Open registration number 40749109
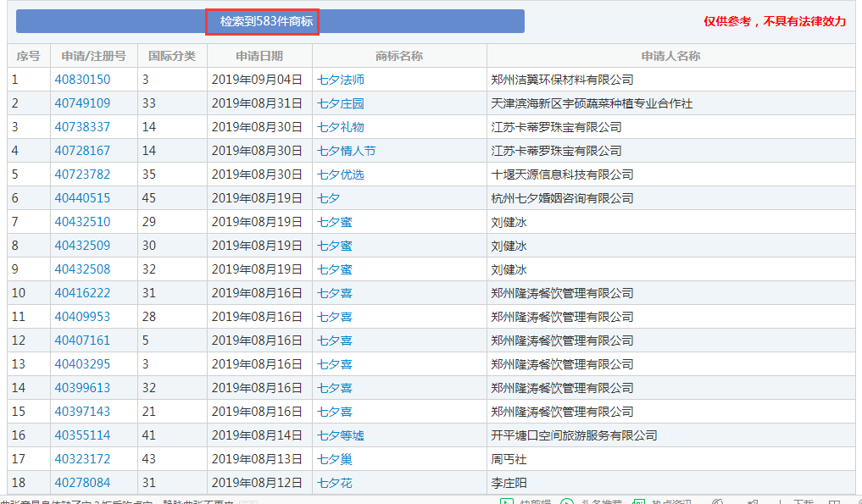This screenshot has height=504, width=862. 82,103
